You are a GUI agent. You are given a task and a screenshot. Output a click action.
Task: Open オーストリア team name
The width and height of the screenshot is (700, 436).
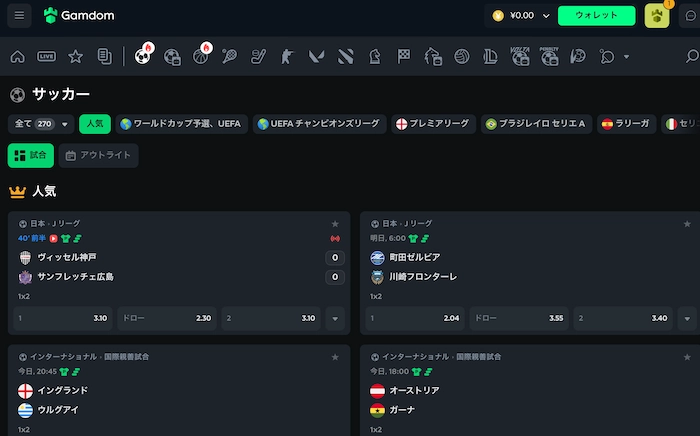414,390
